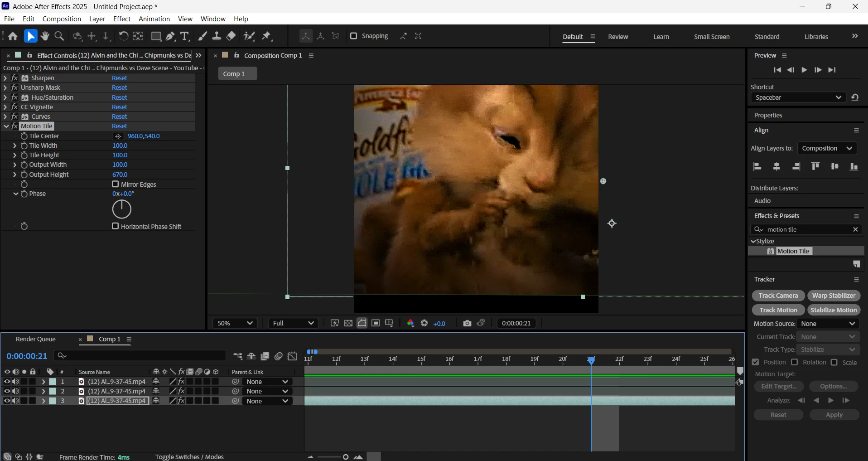Screen dimensions: 868x461
Task: Open the resolution Full dropdown
Action: click(x=293, y=323)
